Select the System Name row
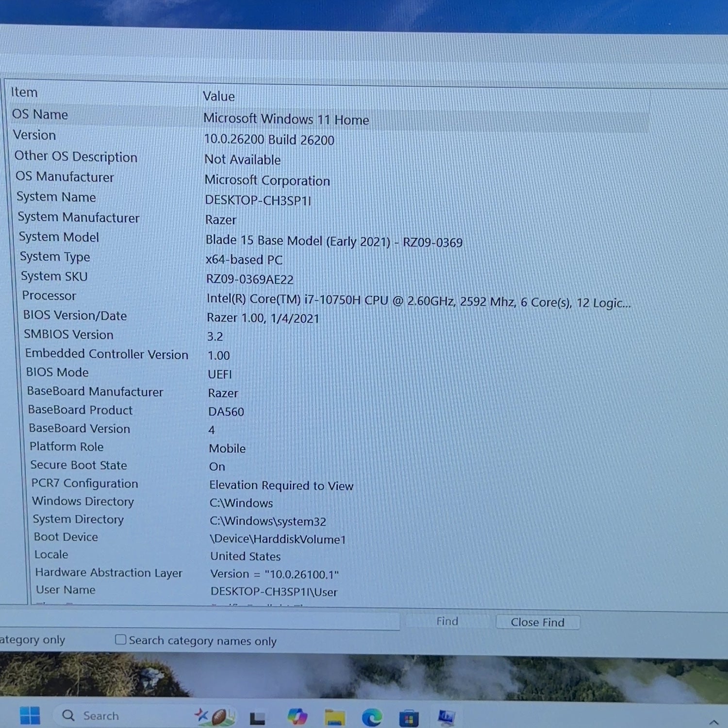728x728 pixels. tap(56, 197)
